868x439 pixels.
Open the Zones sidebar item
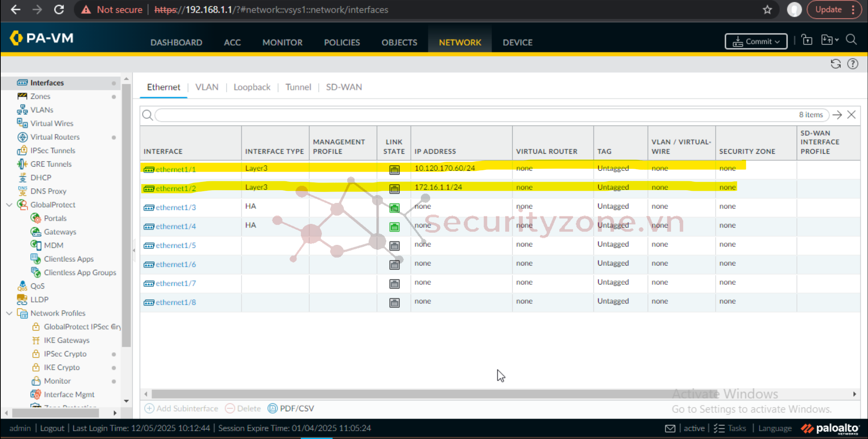pyautogui.click(x=40, y=96)
